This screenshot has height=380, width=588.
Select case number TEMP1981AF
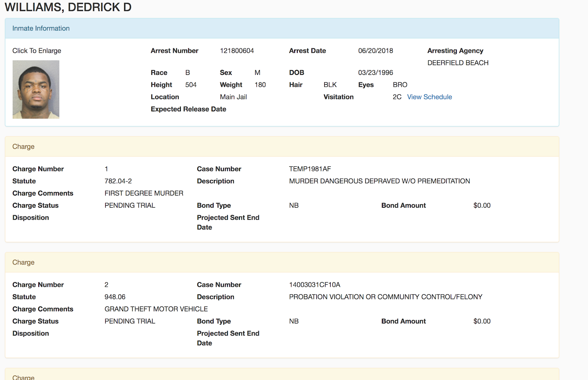(310, 169)
